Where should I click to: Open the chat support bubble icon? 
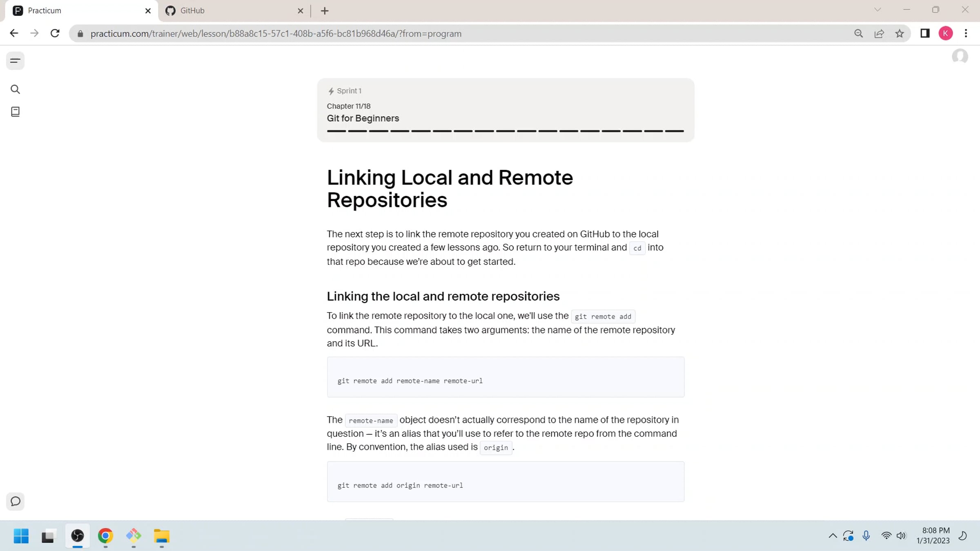point(15,501)
